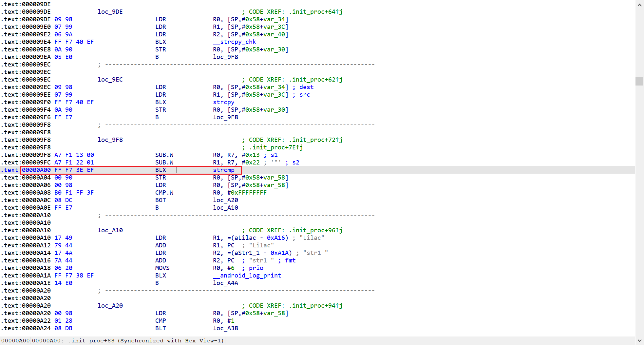Click the vertical scrollbar thumb

point(639,81)
